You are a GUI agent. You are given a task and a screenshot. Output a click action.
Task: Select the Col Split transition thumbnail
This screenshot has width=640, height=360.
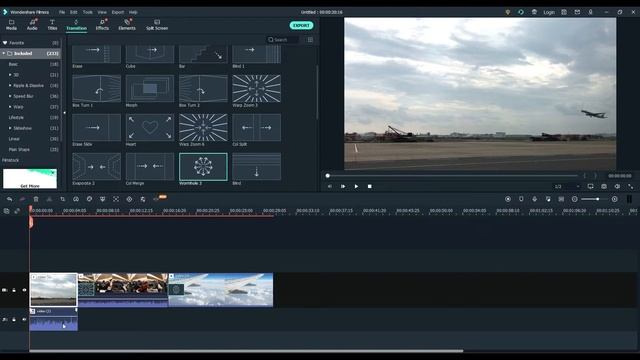click(256, 127)
